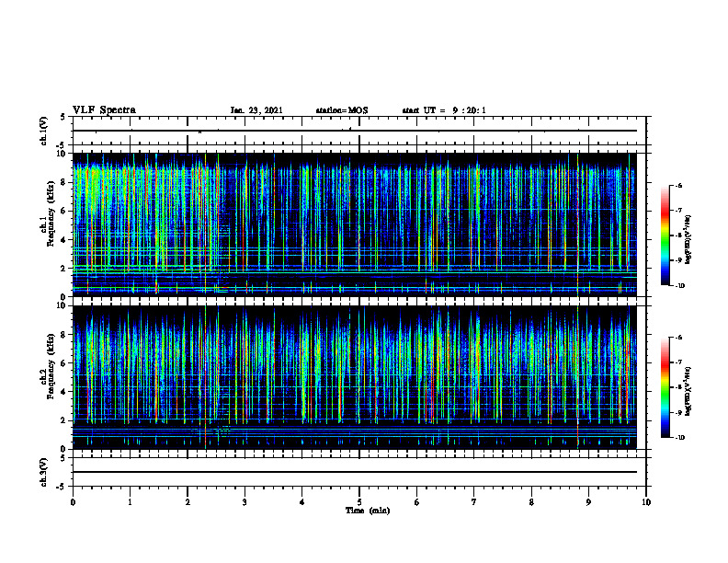This screenshot has width=728, height=563.
Task: Click the "4" kHz tick on ch.1 axis
Action: pyautogui.click(x=63, y=240)
